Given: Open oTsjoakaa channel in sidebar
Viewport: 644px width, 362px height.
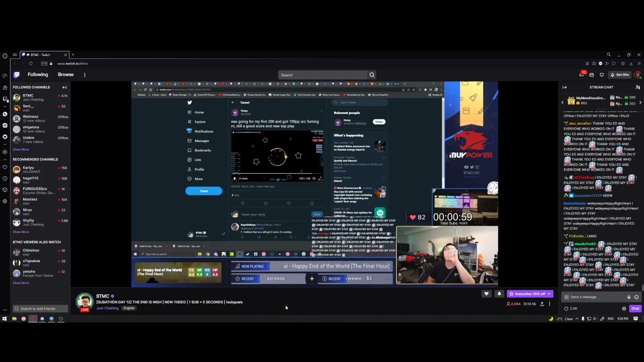Looking at the screenshot, I should click(x=40, y=262).
